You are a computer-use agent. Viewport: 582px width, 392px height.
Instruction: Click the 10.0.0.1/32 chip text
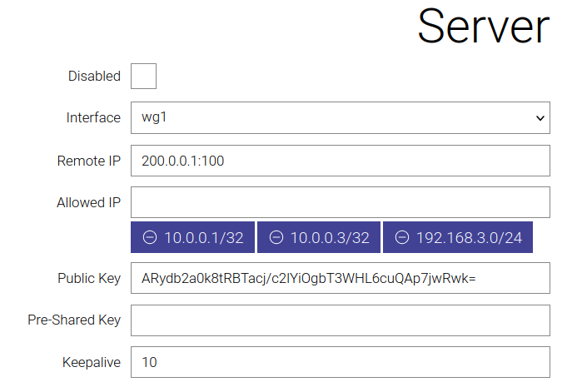pos(203,237)
